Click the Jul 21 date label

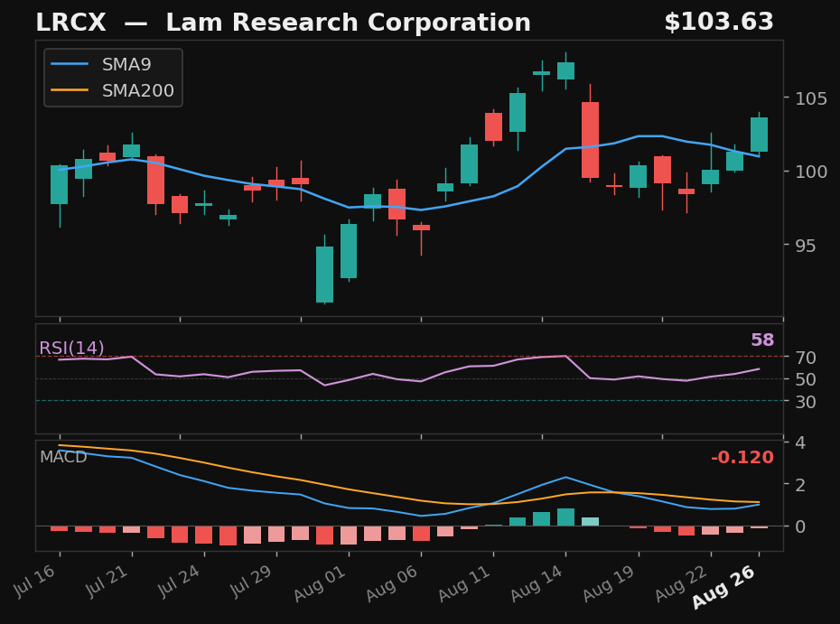coord(107,582)
